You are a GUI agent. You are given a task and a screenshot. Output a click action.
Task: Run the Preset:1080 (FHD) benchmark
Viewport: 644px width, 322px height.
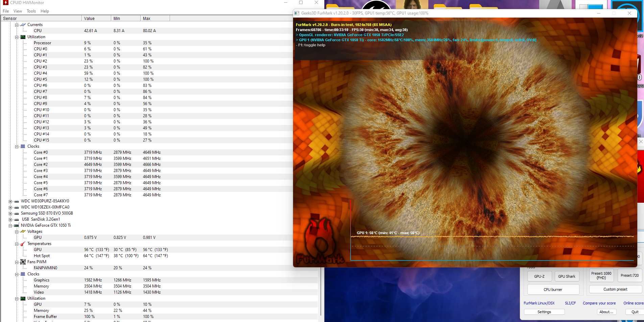[x=601, y=276]
